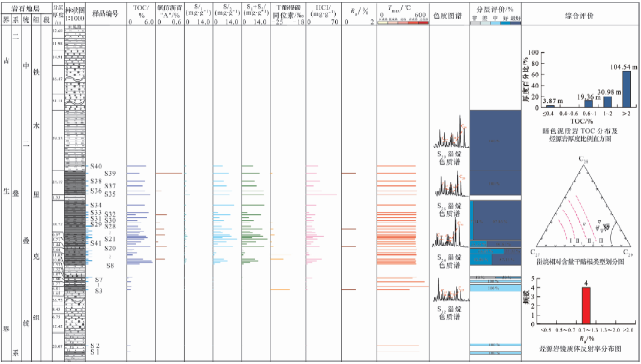Image resolution: width=641 pixels, height=364 pixels.
Task: Click sample label S34
Action: pyautogui.click(x=96, y=205)
